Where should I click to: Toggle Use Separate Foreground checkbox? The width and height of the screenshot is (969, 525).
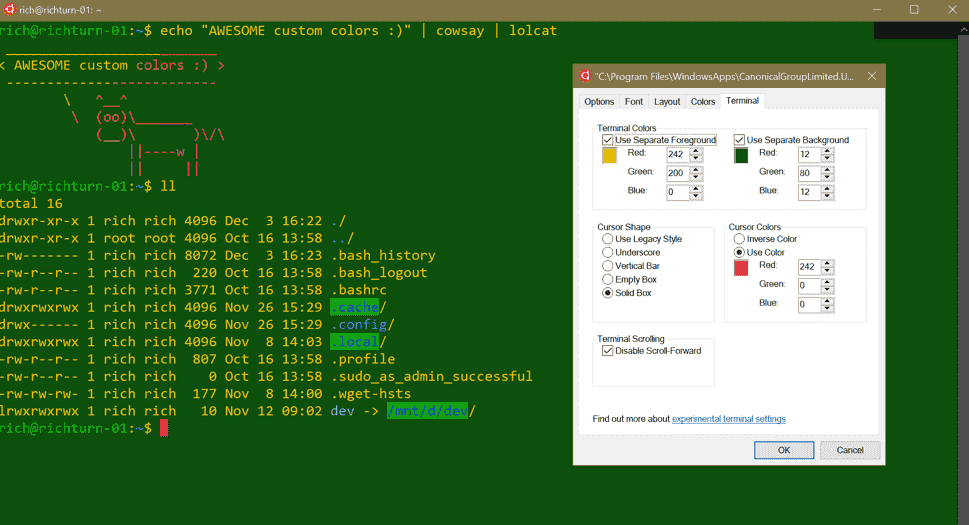[x=607, y=140]
